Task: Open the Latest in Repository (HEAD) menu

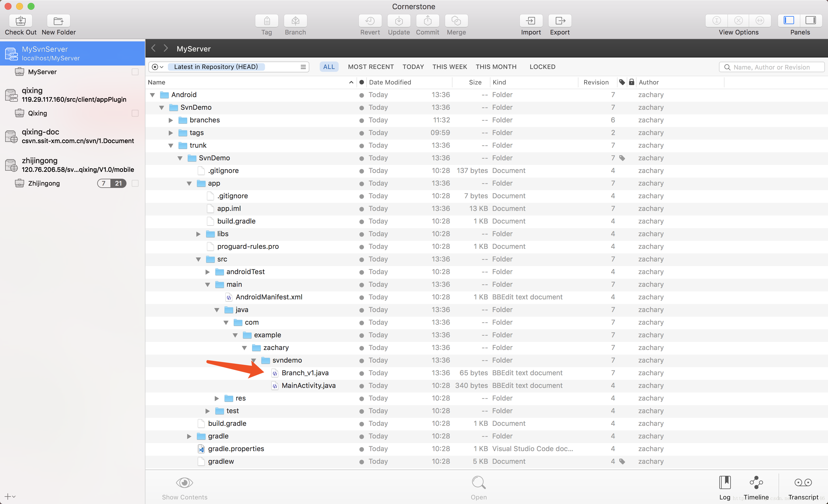Action: click(x=303, y=67)
